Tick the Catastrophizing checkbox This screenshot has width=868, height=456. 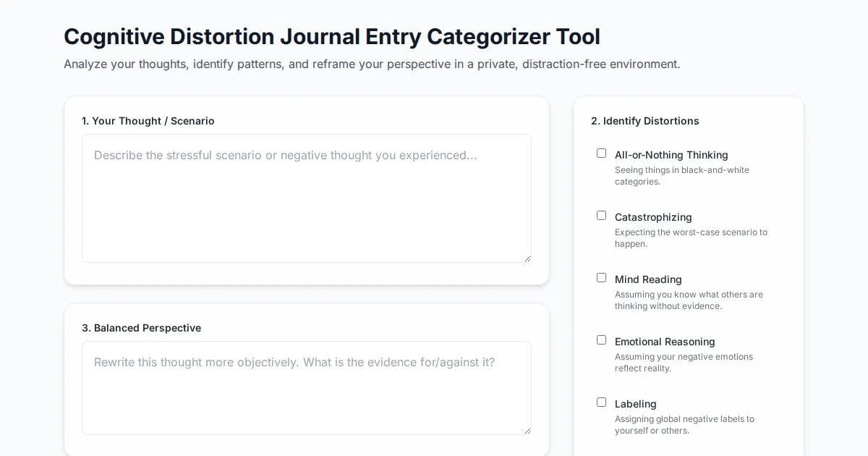(601, 216)
